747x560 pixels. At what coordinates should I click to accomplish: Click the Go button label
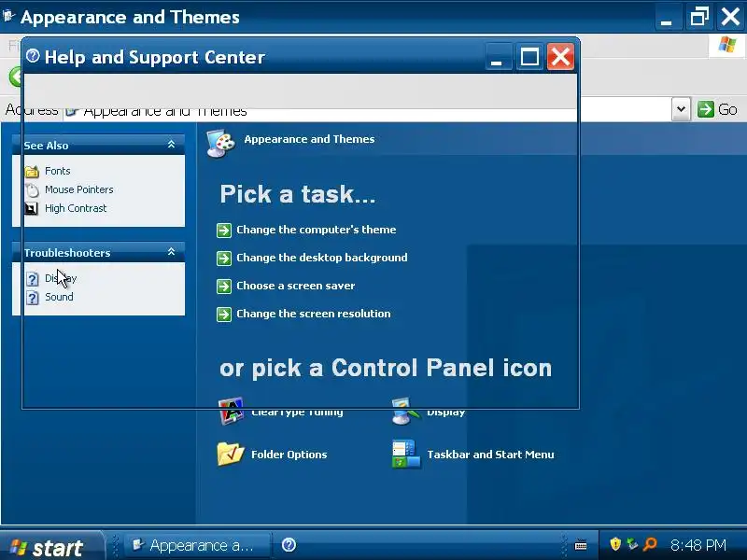tap(727, 109)
